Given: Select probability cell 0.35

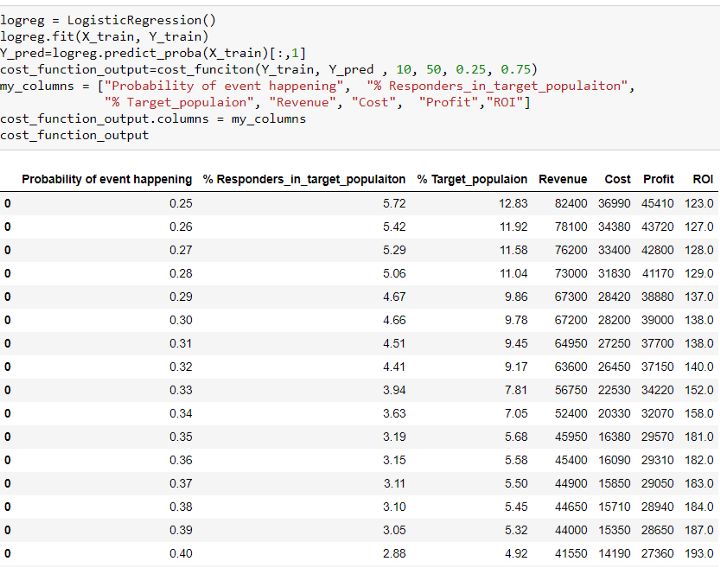Looking at the screenshot, I should coord(181,437).
